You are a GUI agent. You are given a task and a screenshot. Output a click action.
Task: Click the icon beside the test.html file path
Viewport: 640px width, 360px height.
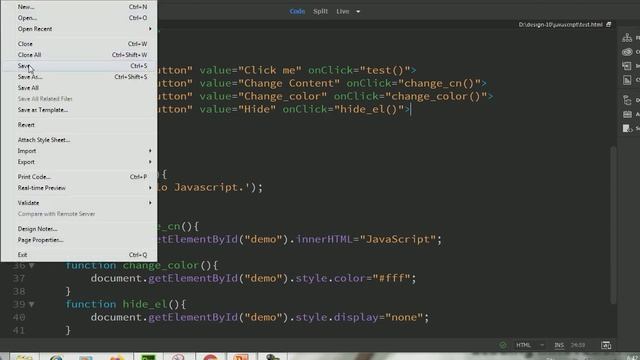click(x=609, y=24)
